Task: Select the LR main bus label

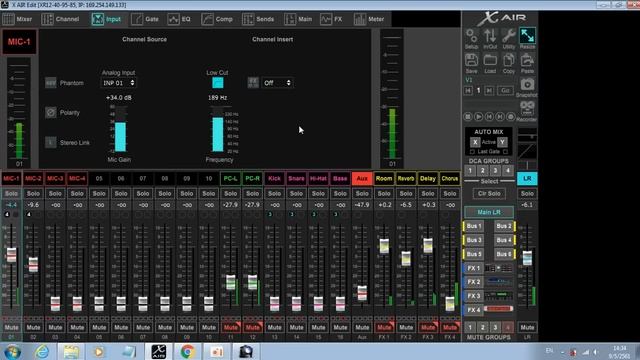Action: coord(527,178)
